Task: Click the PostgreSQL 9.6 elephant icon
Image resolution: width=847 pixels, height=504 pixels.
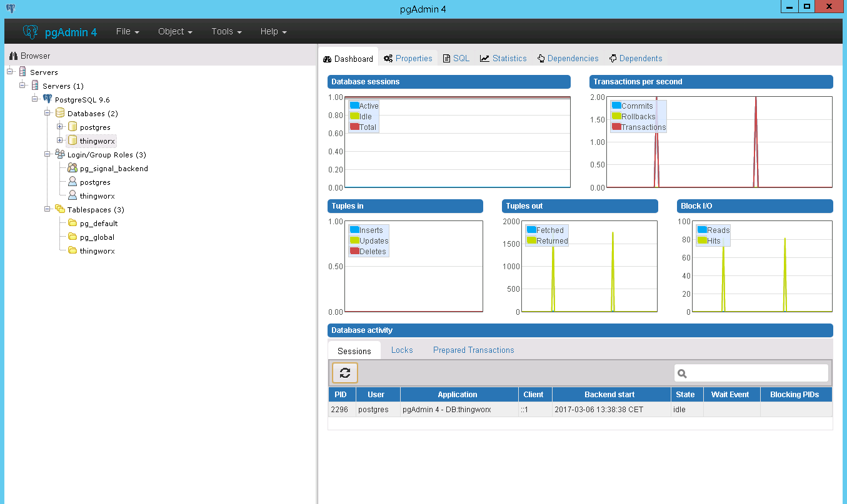Action: (48, 99)
